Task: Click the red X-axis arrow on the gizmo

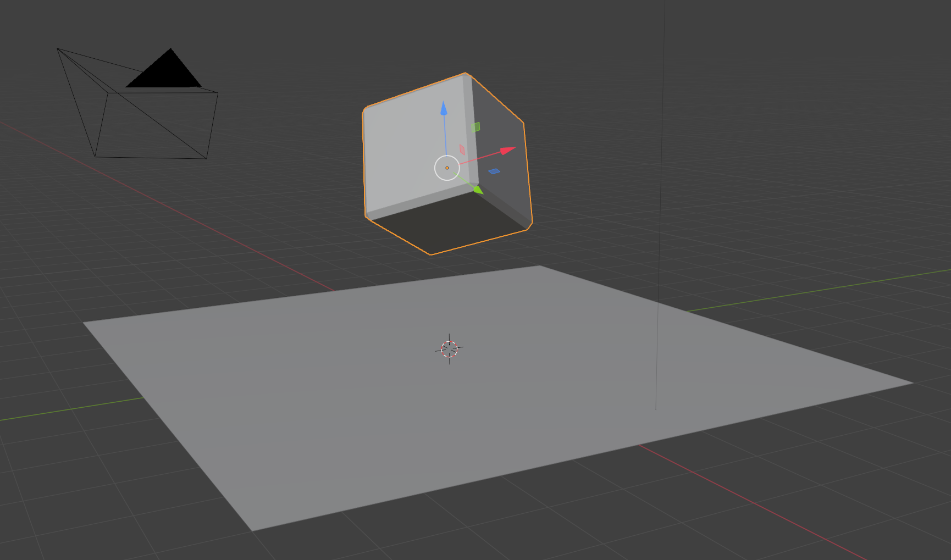Action: 508,149
